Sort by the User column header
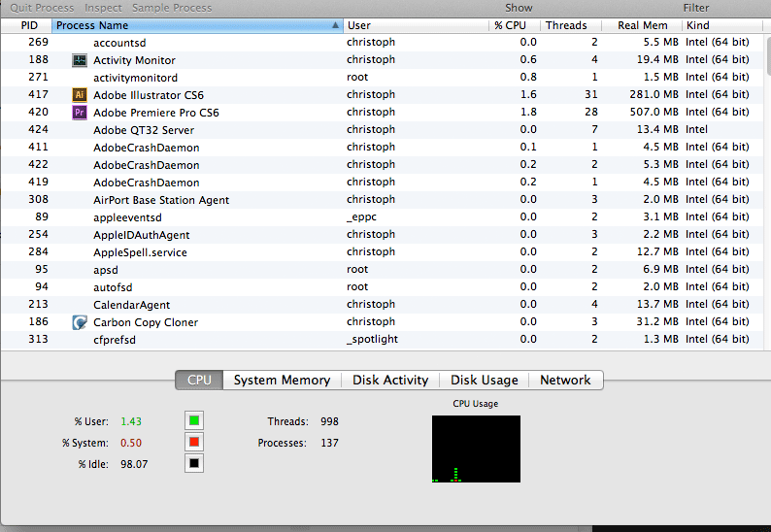This screenshot has width=771, height=532. coord(416,25)
